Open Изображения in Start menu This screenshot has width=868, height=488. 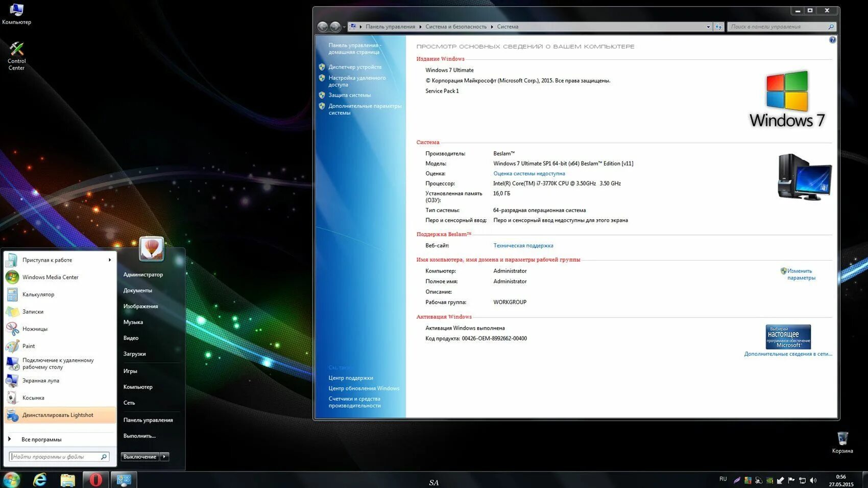[140, 307]
